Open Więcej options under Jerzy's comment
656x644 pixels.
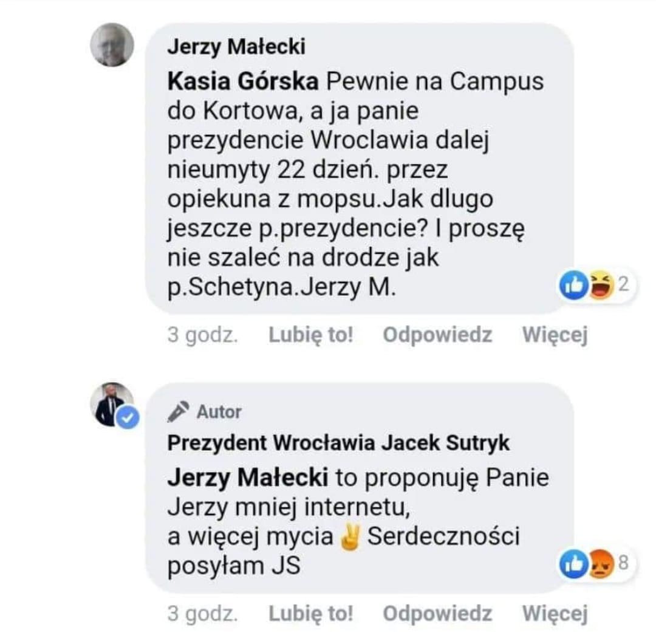[555, 335]
